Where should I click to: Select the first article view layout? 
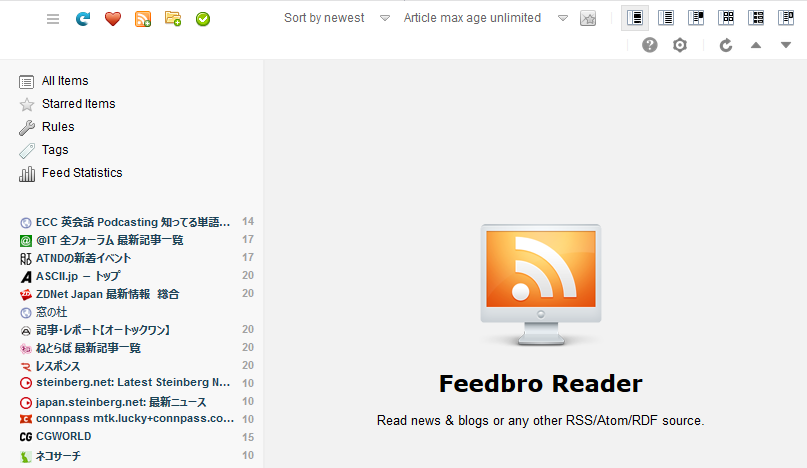[635, 18]
